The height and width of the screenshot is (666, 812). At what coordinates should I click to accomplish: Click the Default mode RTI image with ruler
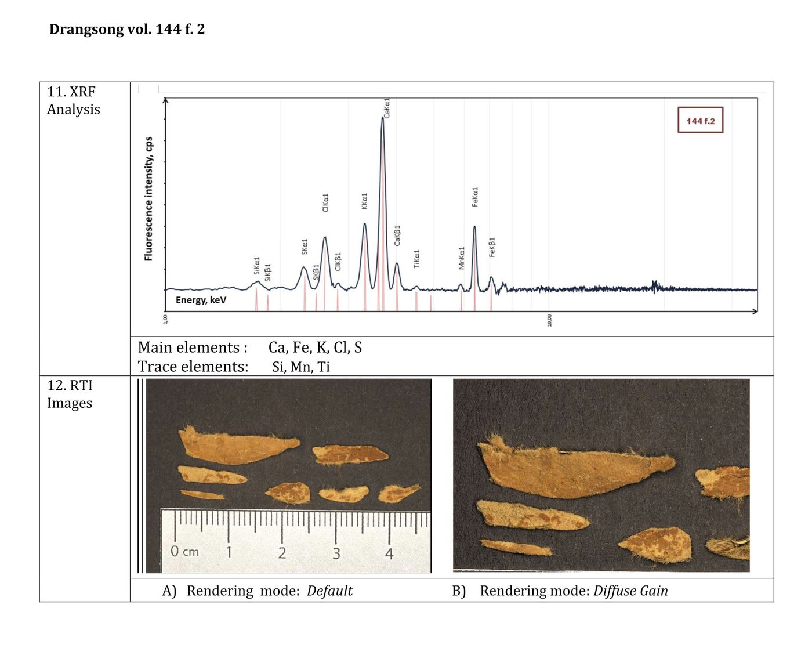[289, 476]
